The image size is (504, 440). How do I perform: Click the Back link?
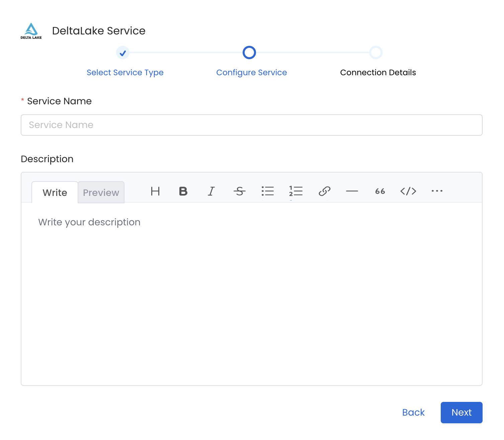[x=413, y=413]
